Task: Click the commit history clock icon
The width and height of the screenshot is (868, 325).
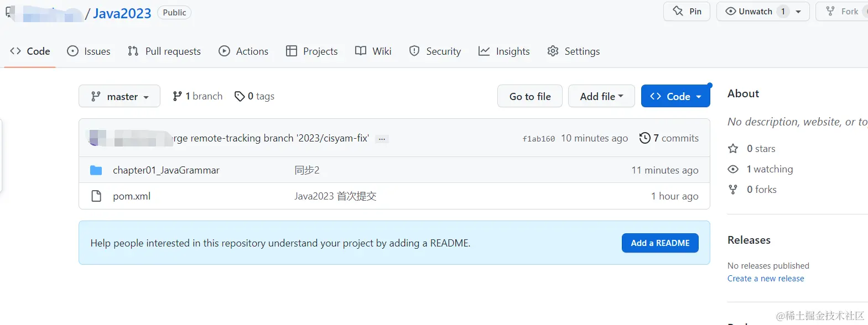Action: (644, 138)
